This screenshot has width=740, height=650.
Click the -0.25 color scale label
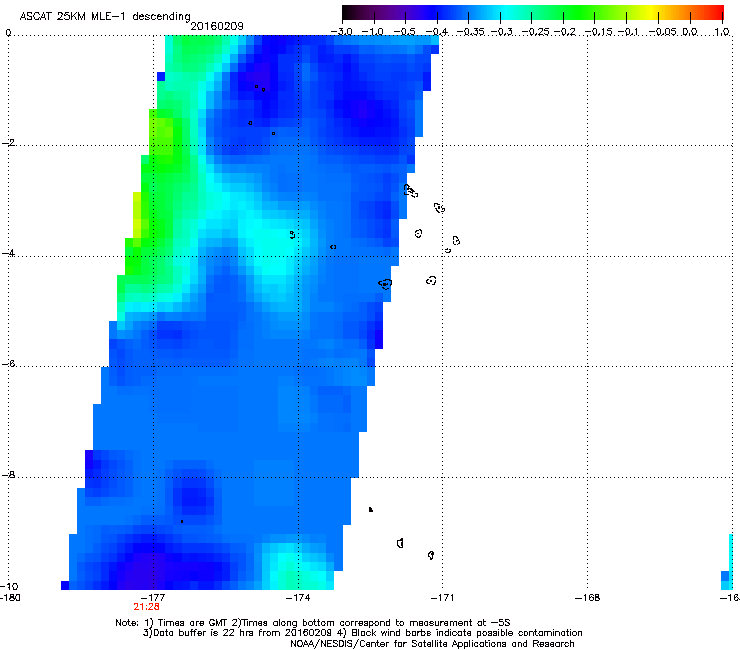click(x=535, y=32)
